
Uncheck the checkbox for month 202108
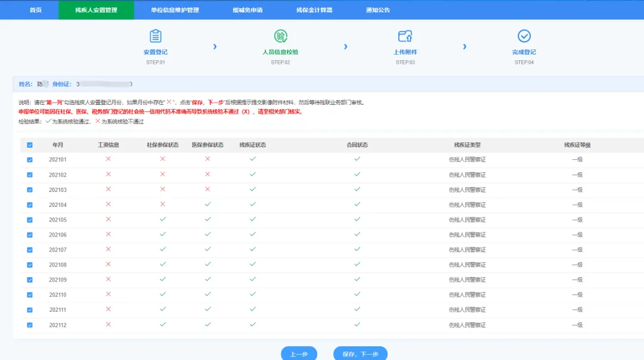30,265
